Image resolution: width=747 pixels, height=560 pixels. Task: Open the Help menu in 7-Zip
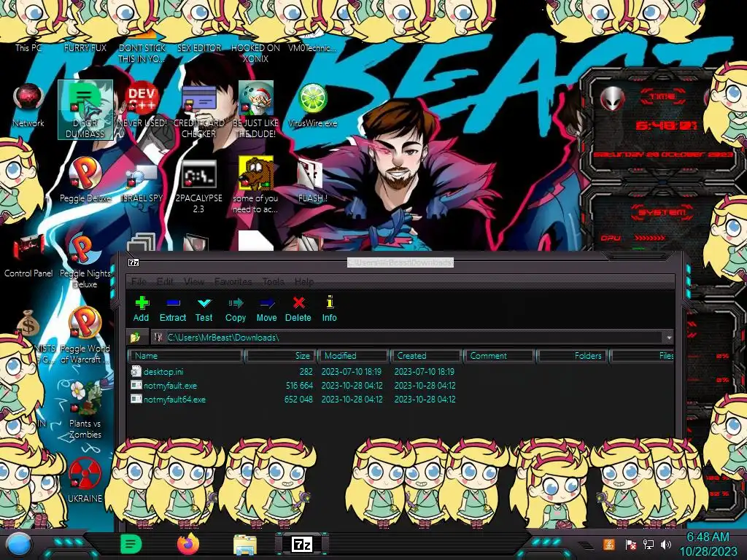click(x=304, y=281)
